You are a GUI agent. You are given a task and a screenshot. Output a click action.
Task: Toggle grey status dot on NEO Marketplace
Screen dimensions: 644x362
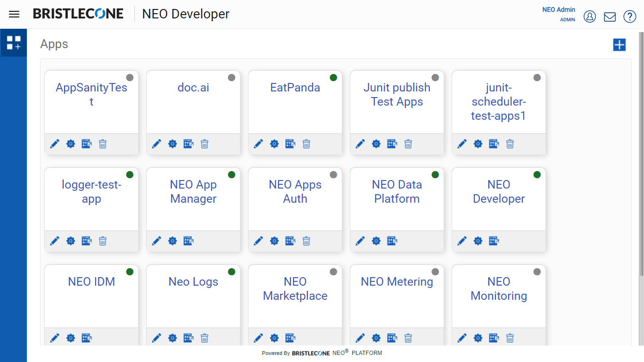tap(333, 272)
